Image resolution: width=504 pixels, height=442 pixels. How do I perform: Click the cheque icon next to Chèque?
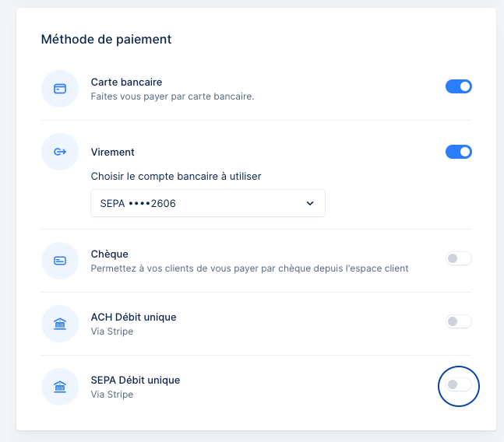pos(60,261)
